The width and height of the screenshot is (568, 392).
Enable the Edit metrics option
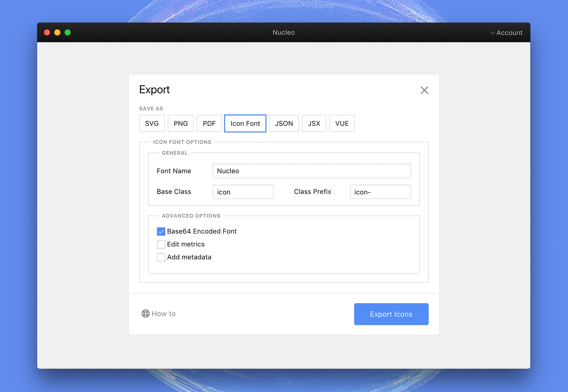[161, 244]
